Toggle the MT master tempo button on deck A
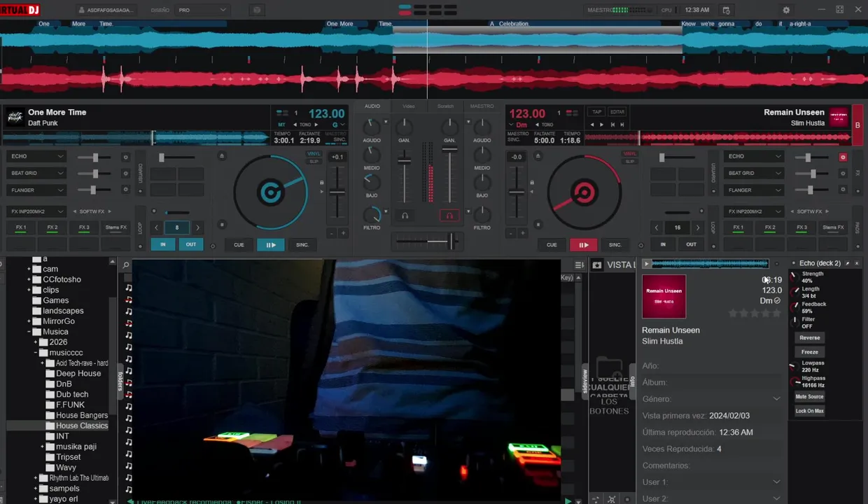The image size is (868, 504). 282,125
